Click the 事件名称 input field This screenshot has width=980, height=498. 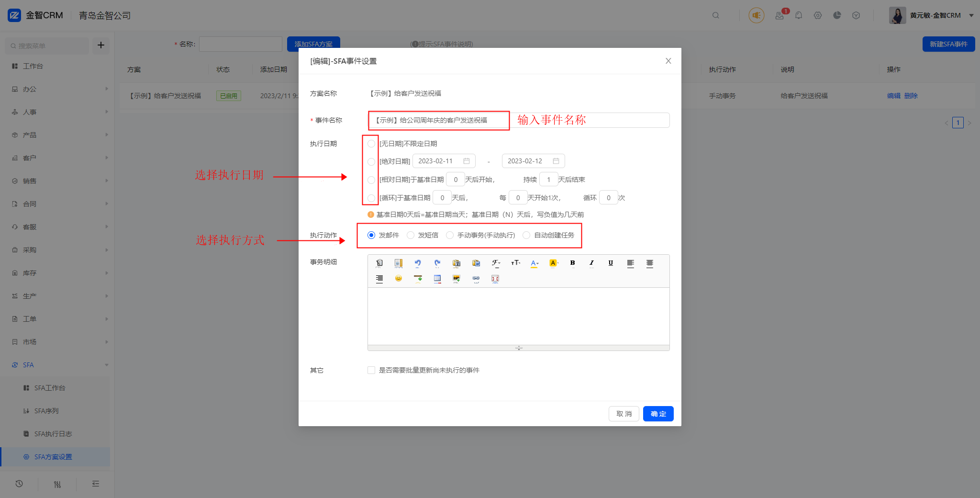tap(438, 120)
